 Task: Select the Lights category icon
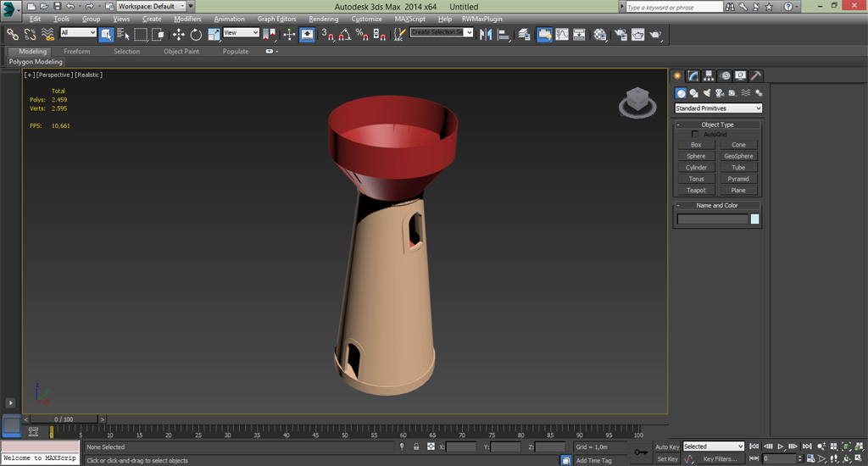click(x=707, y=93)
